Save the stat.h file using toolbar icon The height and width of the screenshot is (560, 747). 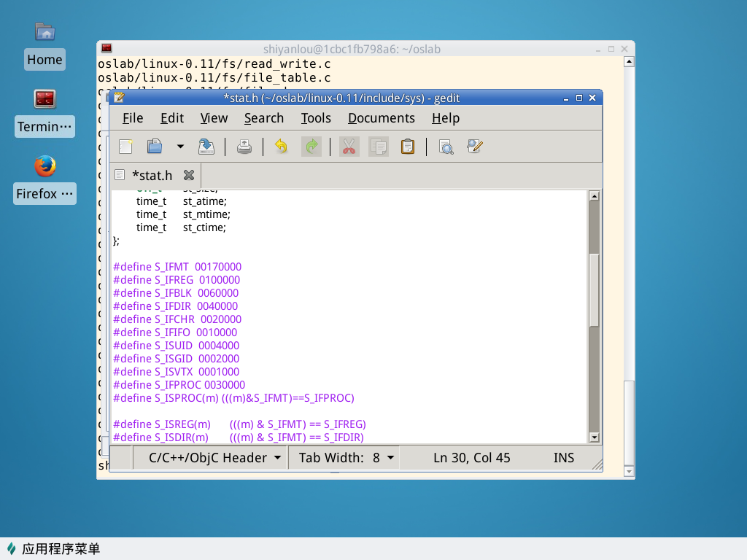point(206,147)
